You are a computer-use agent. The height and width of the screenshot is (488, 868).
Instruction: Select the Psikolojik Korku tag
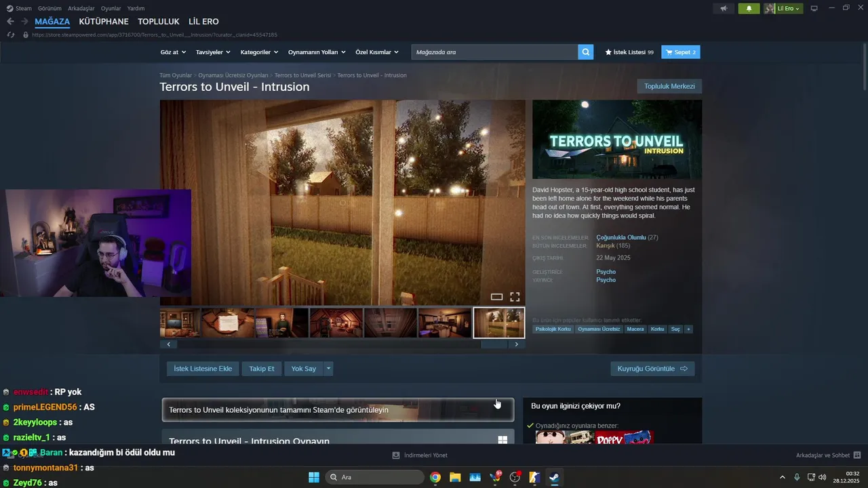[553, 329]
